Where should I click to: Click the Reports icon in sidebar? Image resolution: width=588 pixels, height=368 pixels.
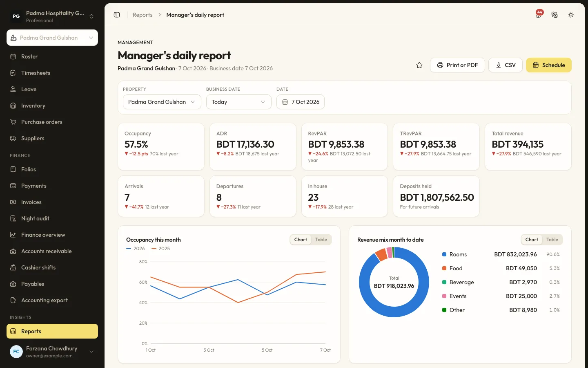click(x=13, y=331)
